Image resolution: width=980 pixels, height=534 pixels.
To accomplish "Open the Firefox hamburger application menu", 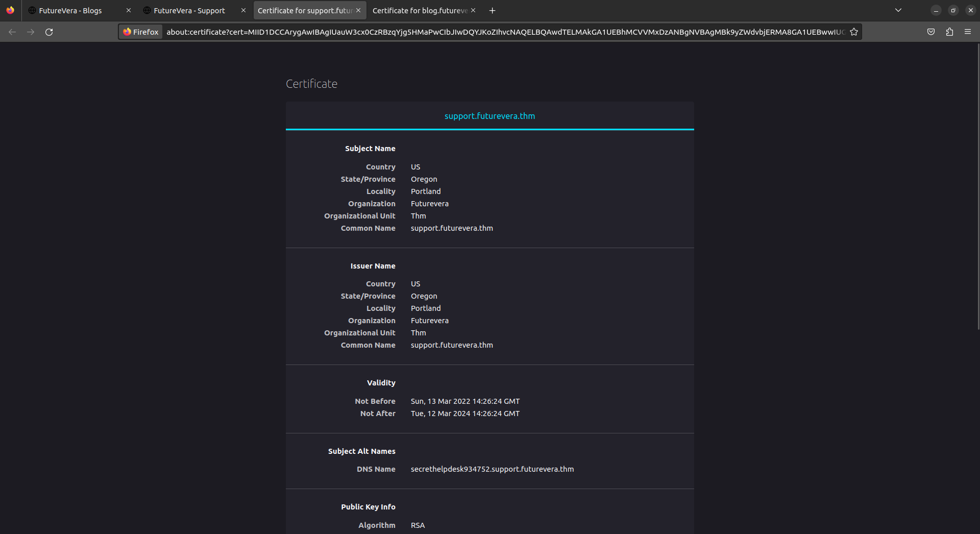I will pyautogui.click(x=968, y=32).
